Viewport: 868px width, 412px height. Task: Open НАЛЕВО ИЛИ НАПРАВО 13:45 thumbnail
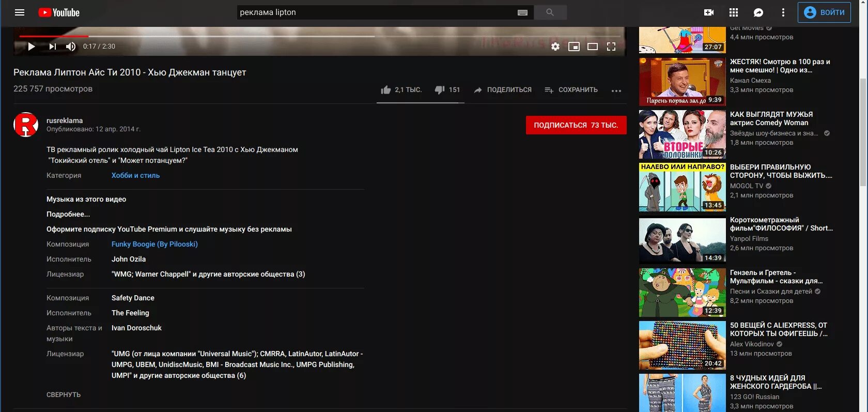click(x=682, y=187)
